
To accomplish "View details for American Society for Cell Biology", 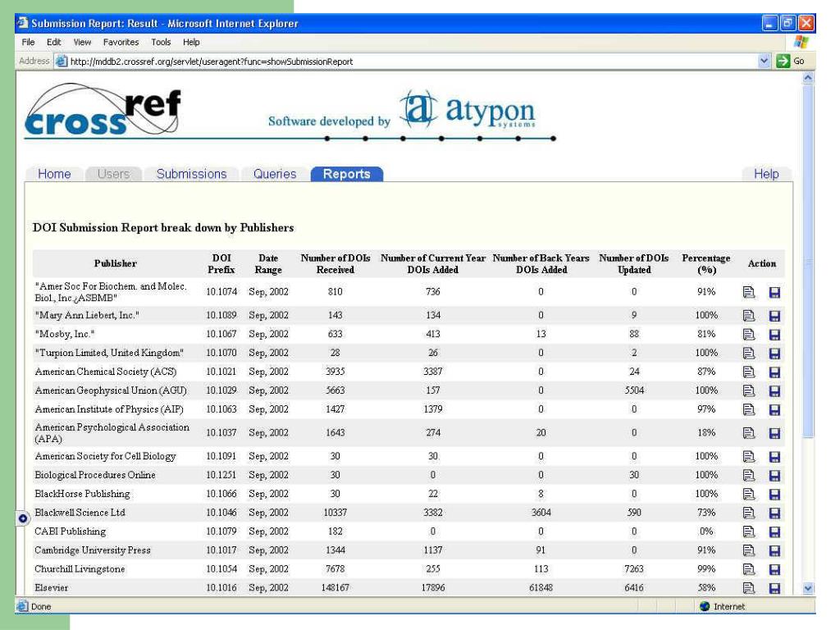I will pos(748,456).
